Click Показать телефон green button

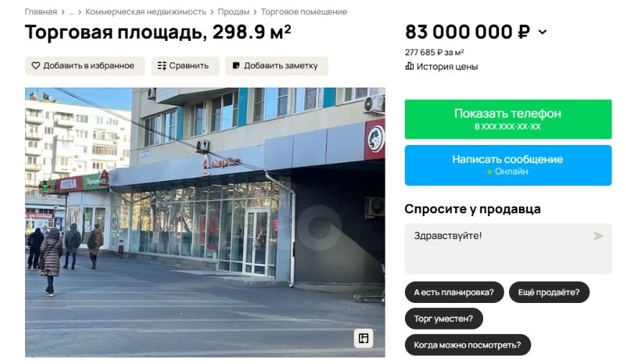point(508,119)
